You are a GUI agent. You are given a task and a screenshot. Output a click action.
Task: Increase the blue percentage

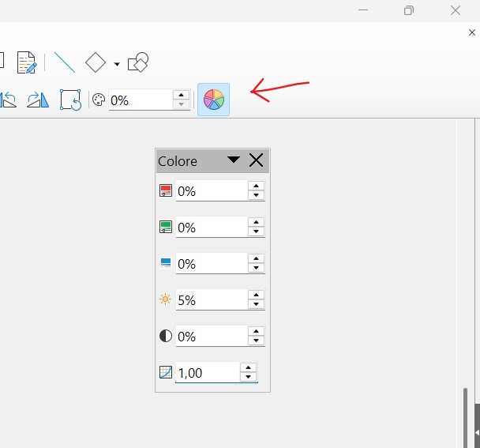[257, 258]
